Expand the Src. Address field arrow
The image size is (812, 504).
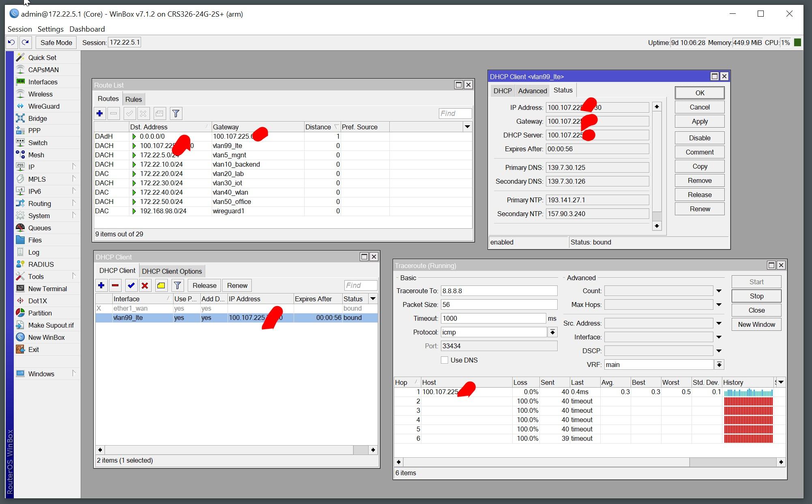click(719, 323)
